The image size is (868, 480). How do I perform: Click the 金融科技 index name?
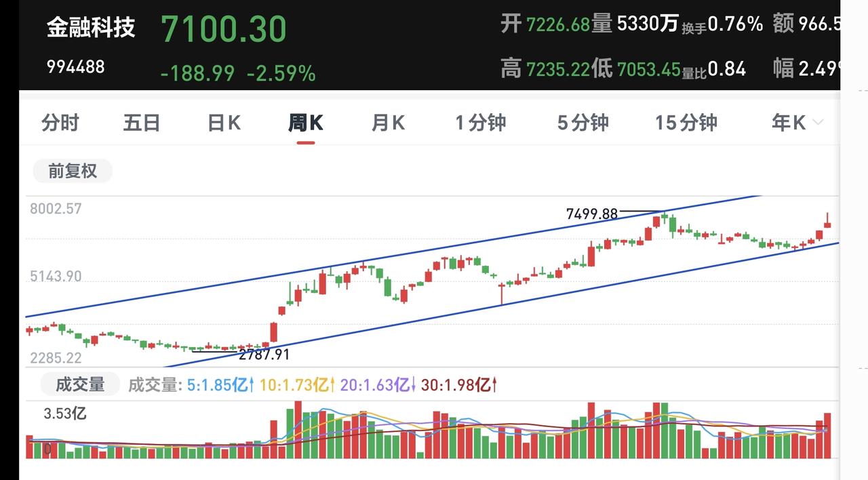[x=91, y=27]
